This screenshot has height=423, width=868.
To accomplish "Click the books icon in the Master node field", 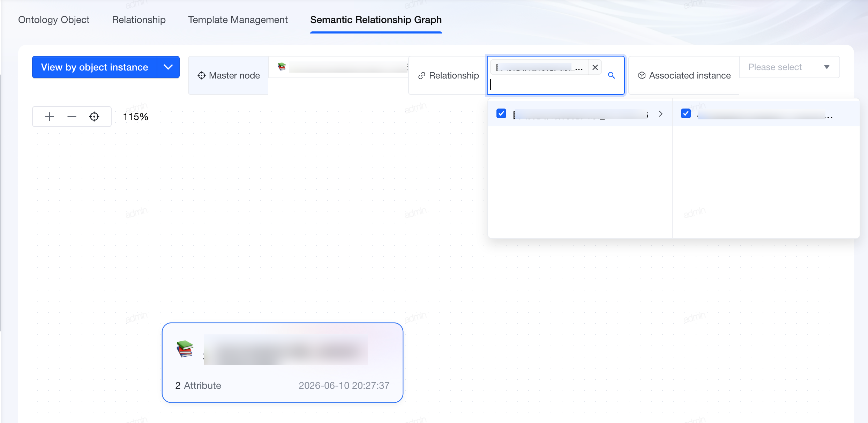I will (x=282, y=66).
